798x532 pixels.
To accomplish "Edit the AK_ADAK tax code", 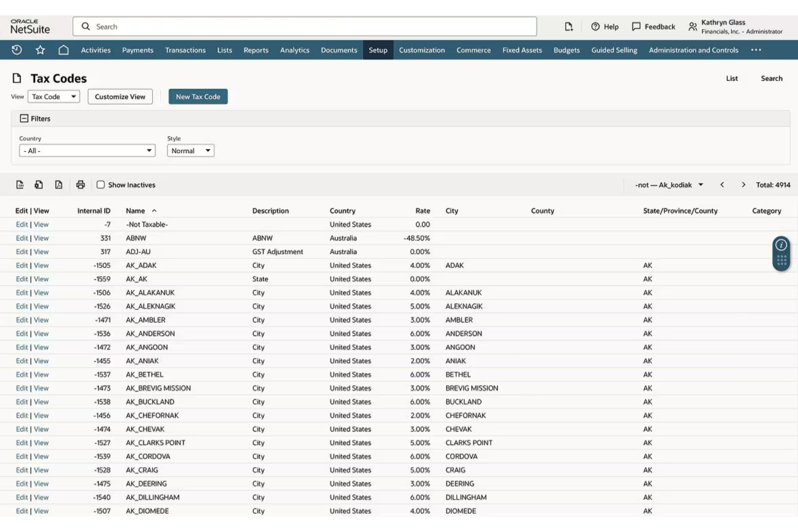I will [22, 265].
